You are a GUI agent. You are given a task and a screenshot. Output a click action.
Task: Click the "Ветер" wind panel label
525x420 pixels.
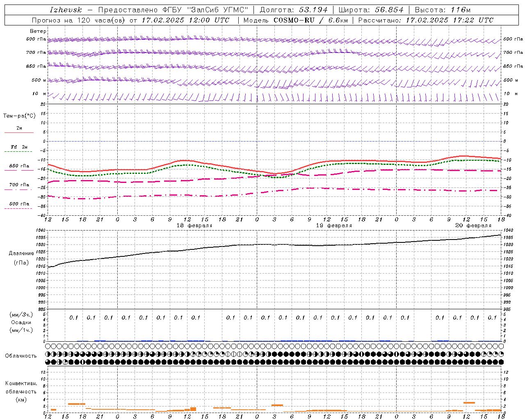(x=38, y=31)
